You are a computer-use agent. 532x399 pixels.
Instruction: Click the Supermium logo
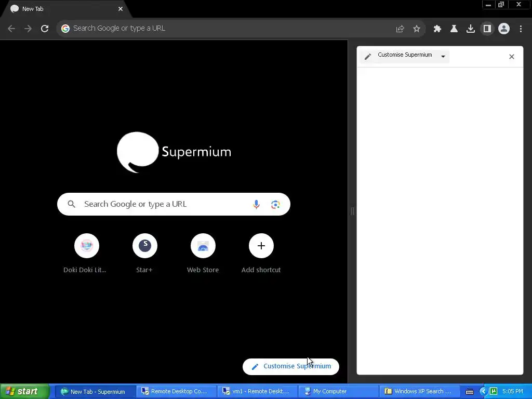(x=174, y=152)
